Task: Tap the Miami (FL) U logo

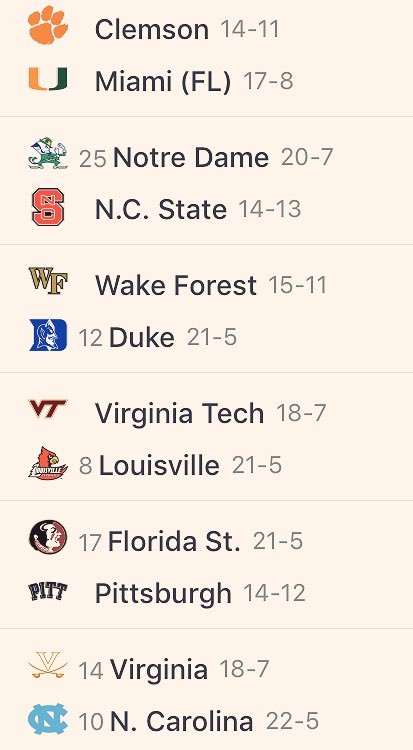Action: 48,79
